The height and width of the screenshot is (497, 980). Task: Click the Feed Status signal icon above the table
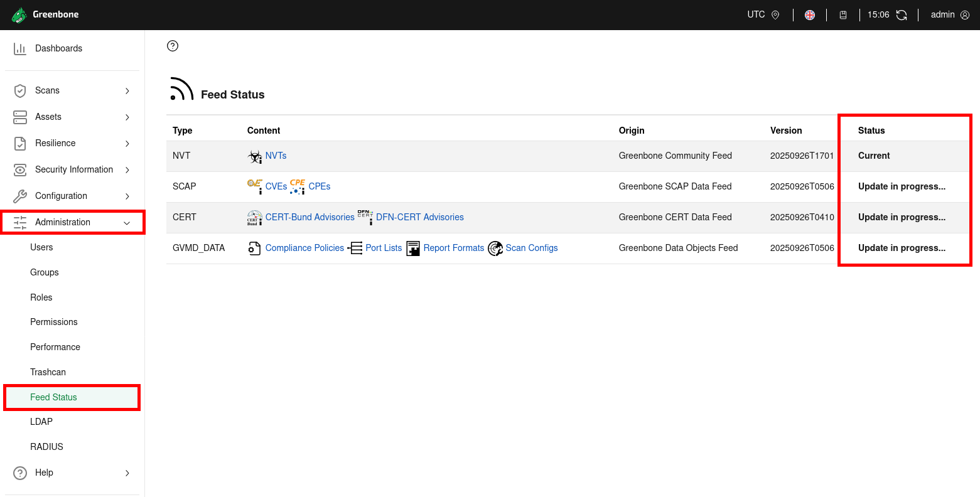[x=180, y=88]
